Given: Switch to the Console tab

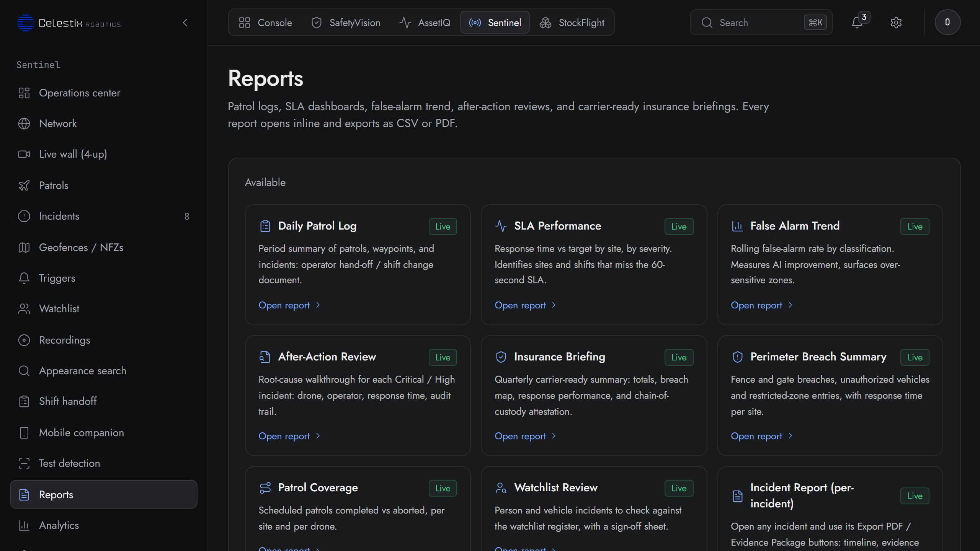Looking at the screenshot, I should (265, 23).
